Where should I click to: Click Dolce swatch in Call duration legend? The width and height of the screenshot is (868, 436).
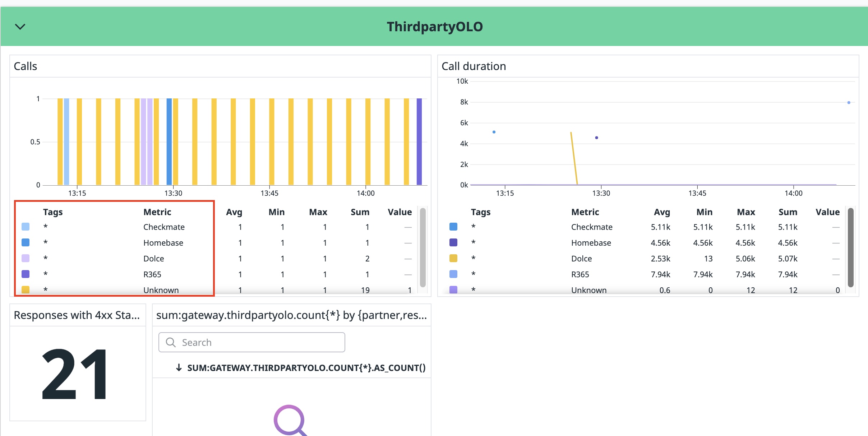[453, 258]
